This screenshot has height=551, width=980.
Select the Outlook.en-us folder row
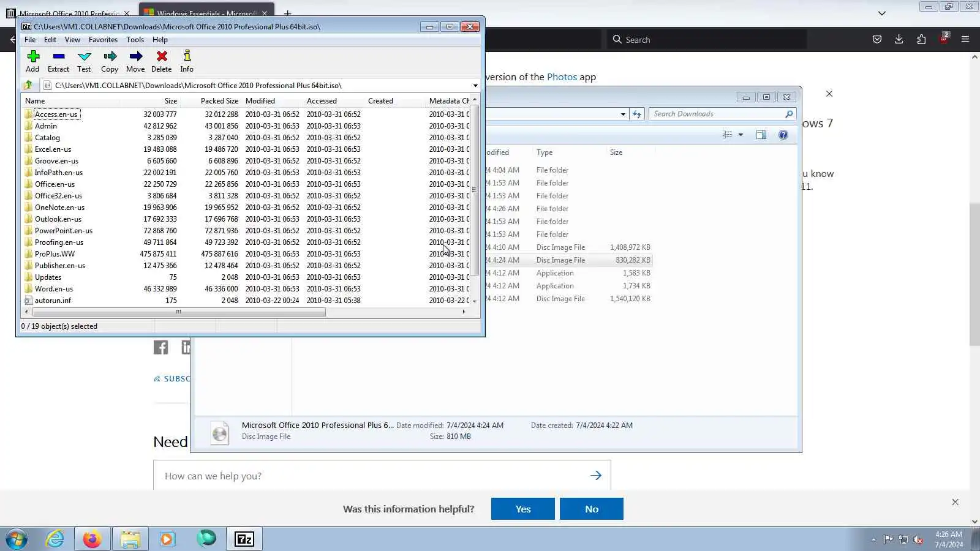(x=58, y=219)
